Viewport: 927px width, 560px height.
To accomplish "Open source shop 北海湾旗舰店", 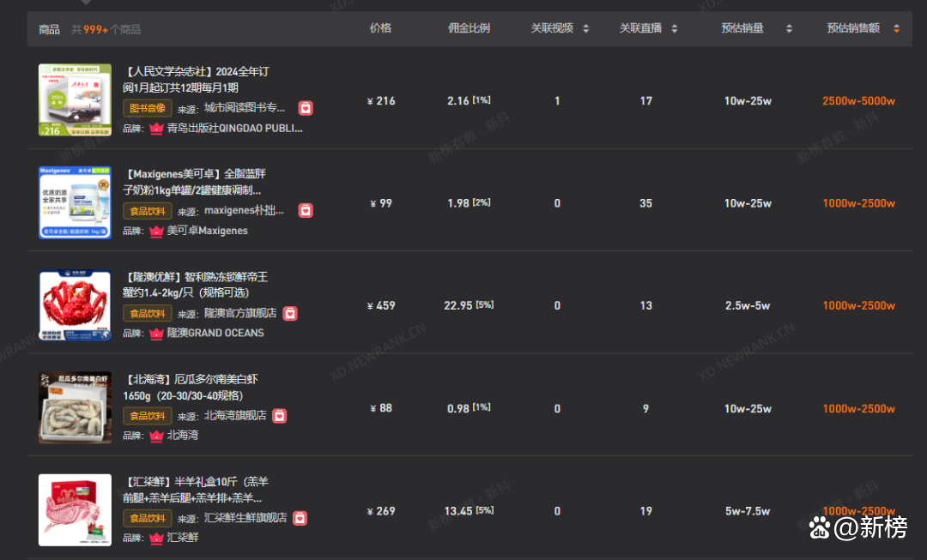I will tap(235, 416).
